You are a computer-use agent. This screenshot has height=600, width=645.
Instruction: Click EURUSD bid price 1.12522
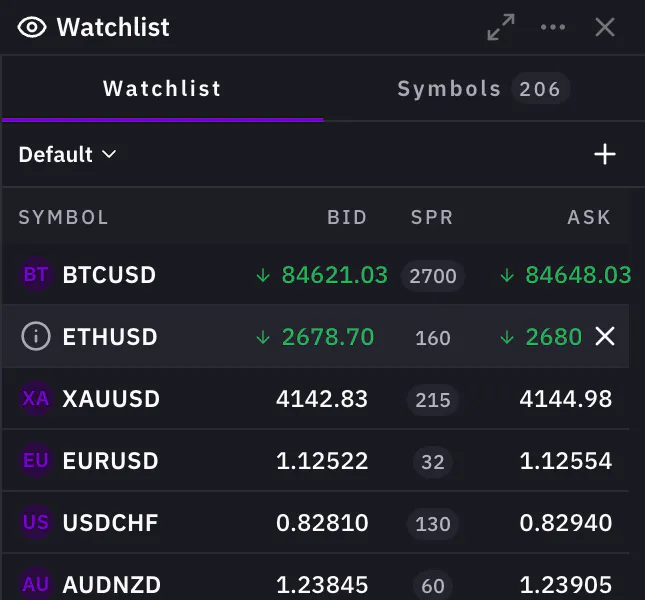tap(322, 461)
